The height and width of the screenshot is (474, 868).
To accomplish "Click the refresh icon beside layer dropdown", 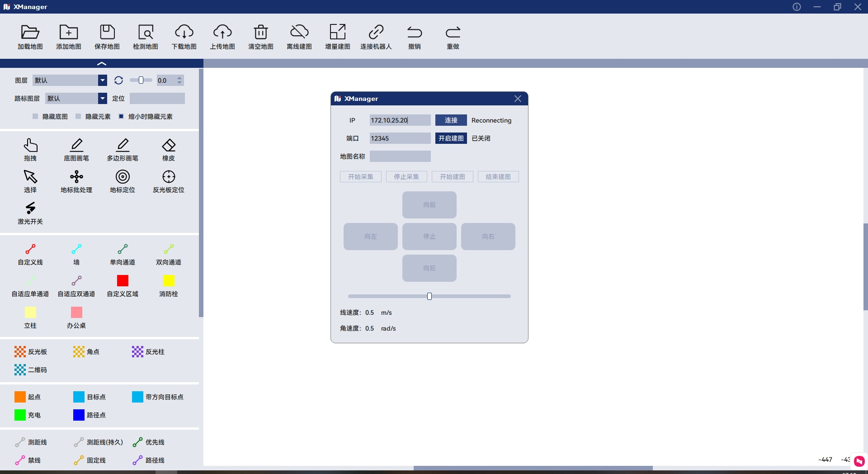I will point(118,81).
